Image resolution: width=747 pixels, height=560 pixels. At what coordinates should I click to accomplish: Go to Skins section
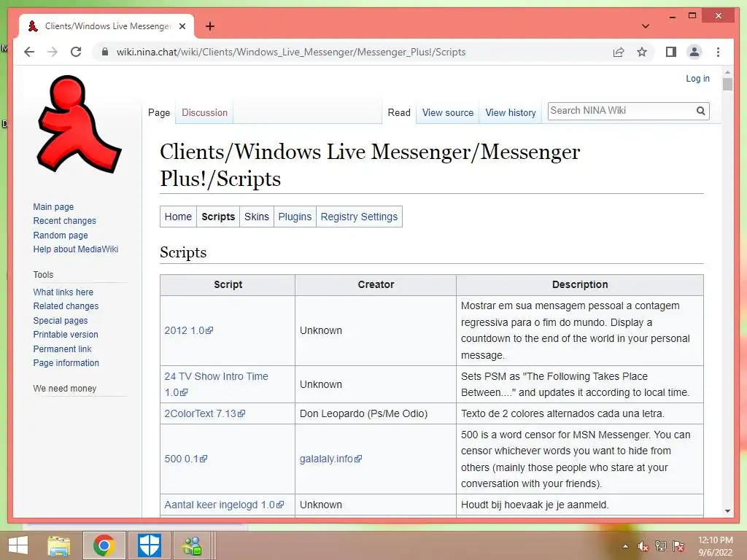tap(256, 217)
